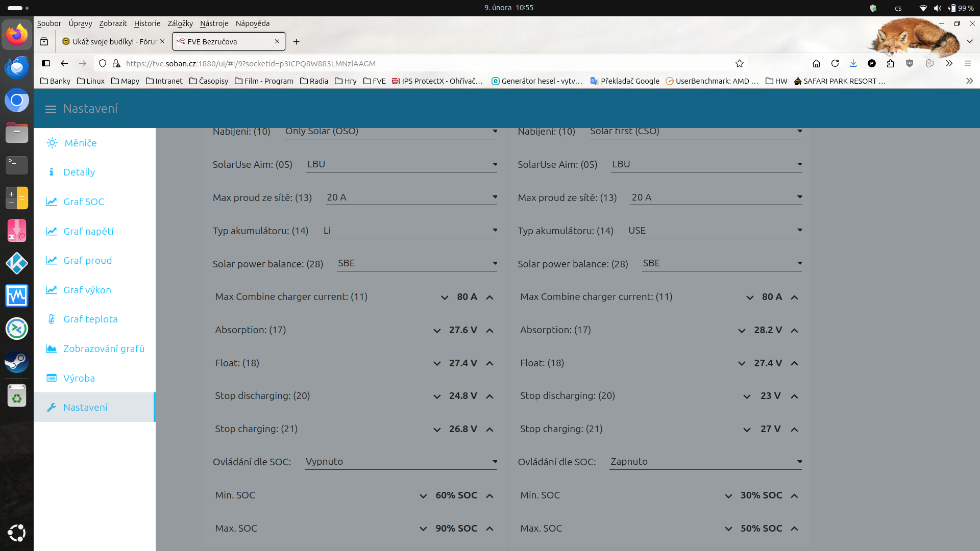
Task: Bookmark page with the star icon
Action: tap(739, 63)
